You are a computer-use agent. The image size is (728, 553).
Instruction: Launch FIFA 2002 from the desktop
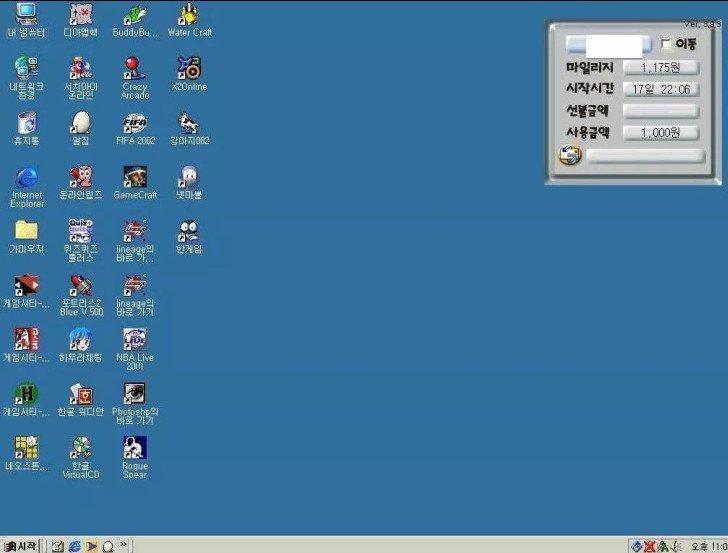pos(134,123)
